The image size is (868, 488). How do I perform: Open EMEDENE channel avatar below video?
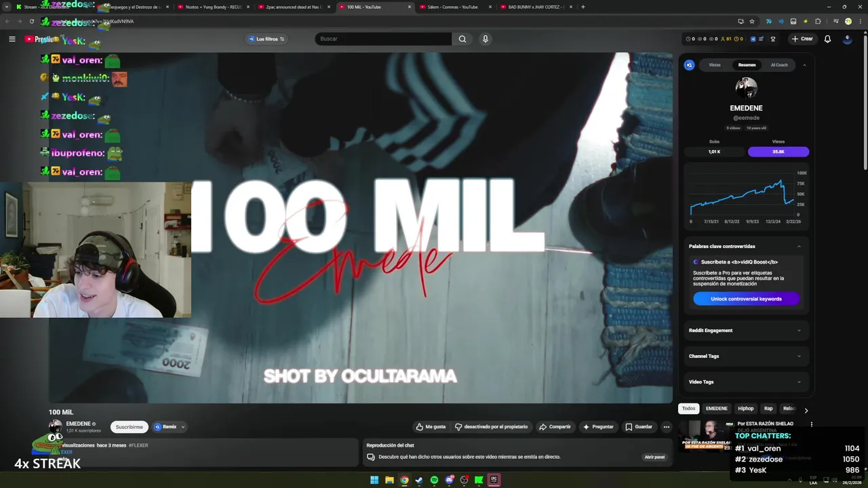tap(55, 426)
